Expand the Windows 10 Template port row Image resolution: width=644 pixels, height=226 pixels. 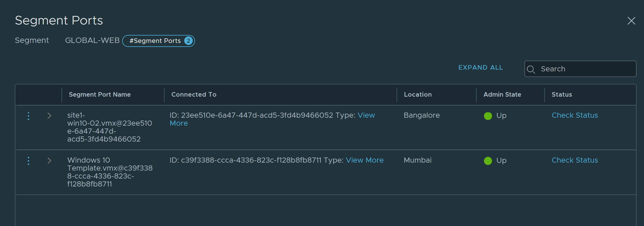pos(49,161)
